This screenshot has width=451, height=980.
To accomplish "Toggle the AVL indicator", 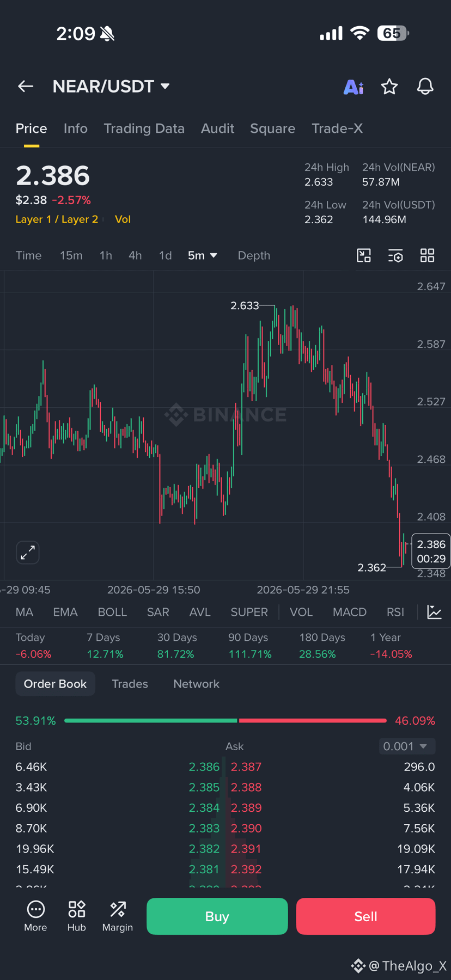I will [200, 612].
